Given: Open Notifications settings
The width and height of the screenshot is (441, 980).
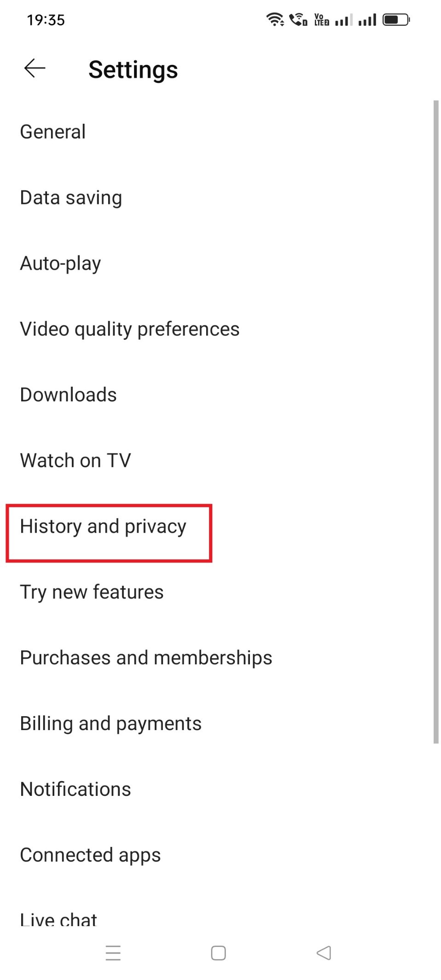Looking at the screenshot, I should tap(75, 789).
